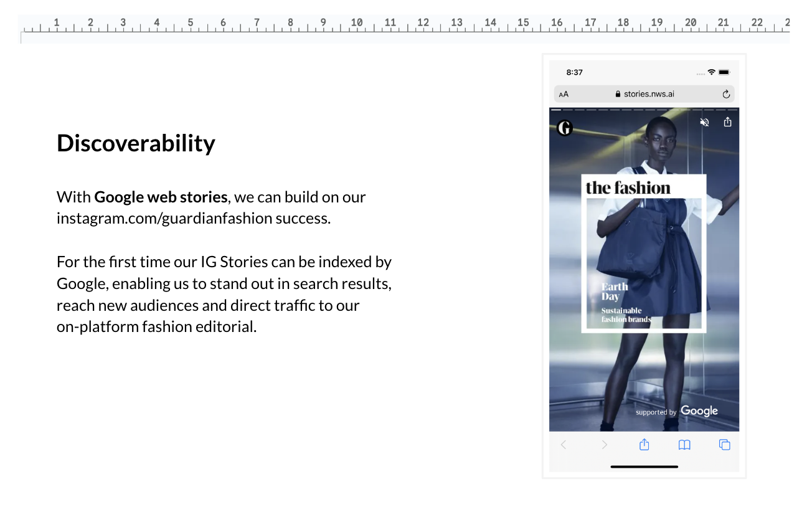
Task: Open the share sheet in Safari's bottom toolbar
Action: (644, 444)
